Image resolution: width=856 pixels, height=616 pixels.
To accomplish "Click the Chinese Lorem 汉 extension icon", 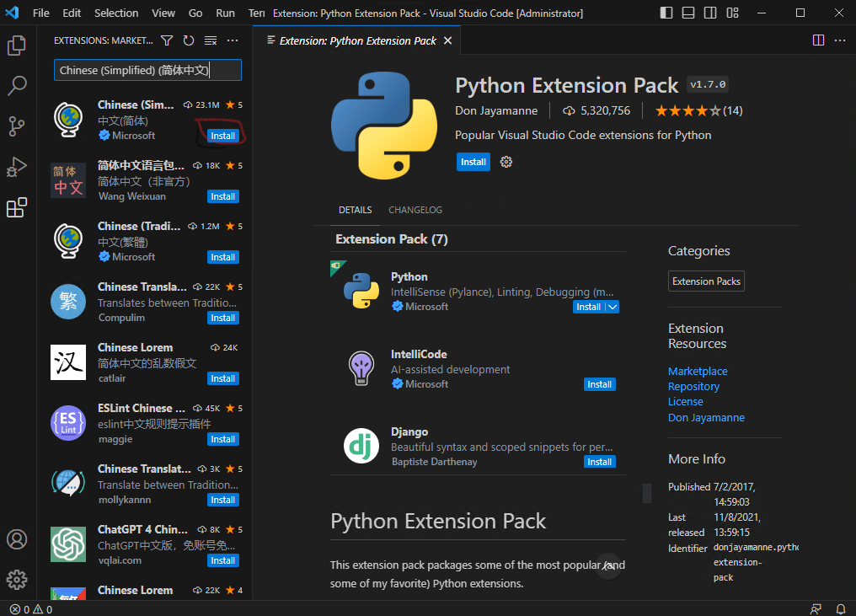I will (68, 362).
